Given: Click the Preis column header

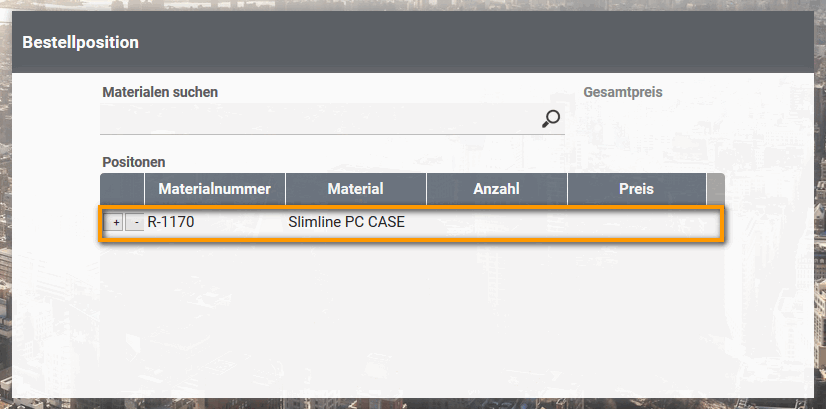Looking at the screenshot, I should (x=636, y=188).
